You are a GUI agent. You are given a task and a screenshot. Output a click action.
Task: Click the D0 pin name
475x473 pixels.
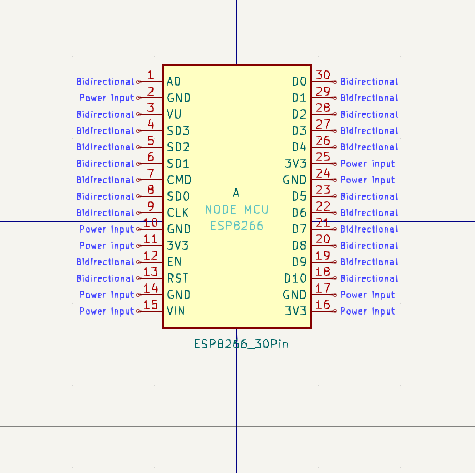coord(299,82)
